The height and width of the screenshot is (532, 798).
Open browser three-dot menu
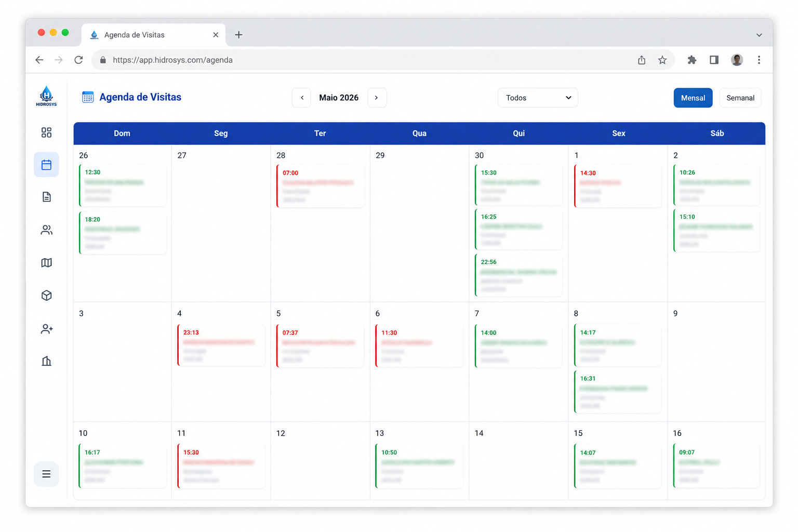coord(759,60)
